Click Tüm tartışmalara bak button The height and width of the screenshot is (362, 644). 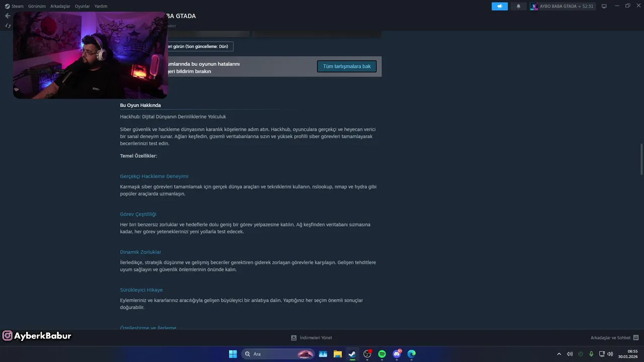347,66
